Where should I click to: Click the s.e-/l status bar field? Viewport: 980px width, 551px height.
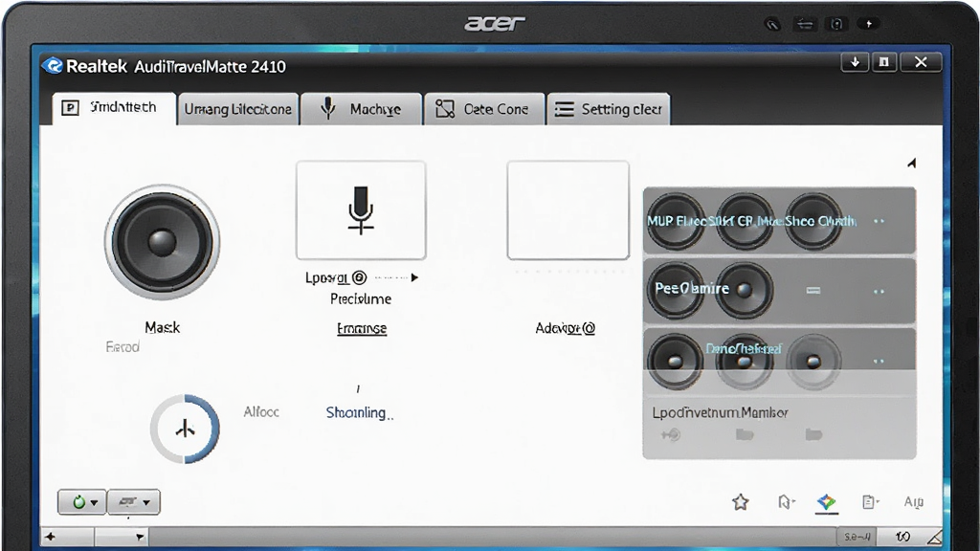tap(857, 537)
